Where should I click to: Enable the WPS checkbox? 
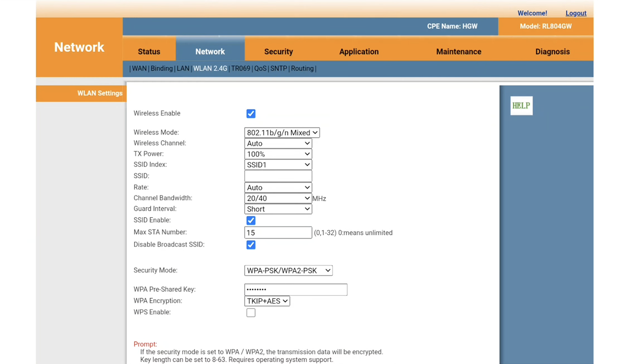251,313
